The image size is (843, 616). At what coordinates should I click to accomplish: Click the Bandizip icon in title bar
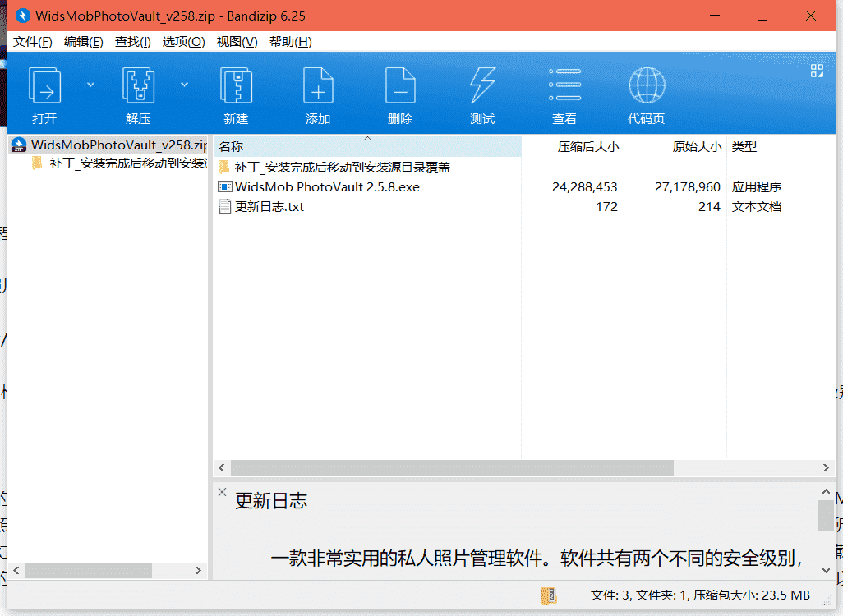23,16
